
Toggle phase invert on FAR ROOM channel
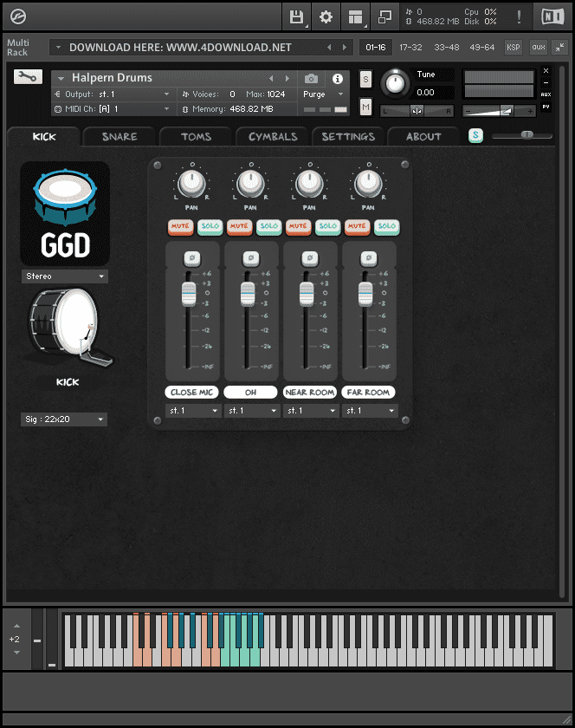[x=369, y=258]
